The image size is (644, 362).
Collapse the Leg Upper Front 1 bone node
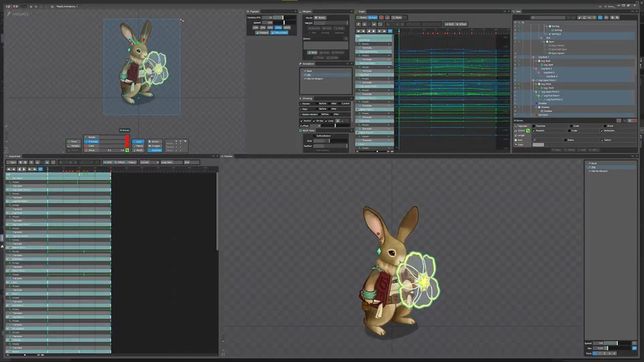click(x=533, y=80)
